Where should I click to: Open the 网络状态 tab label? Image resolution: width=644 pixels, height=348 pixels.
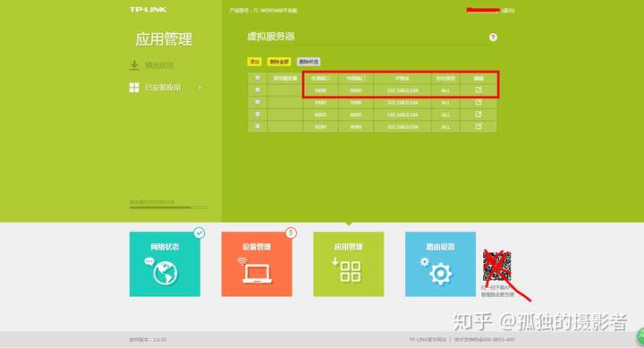[165, 247]
